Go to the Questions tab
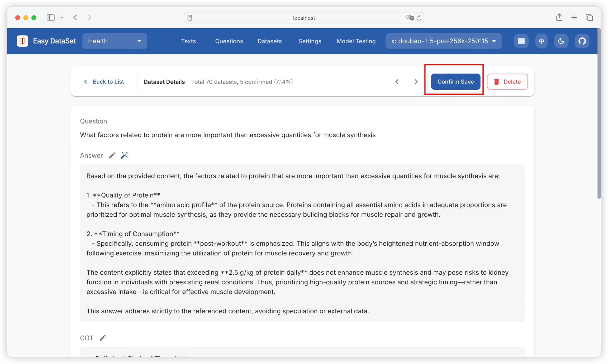The width and height of the screenshot is (608, 364). [229, 41]
